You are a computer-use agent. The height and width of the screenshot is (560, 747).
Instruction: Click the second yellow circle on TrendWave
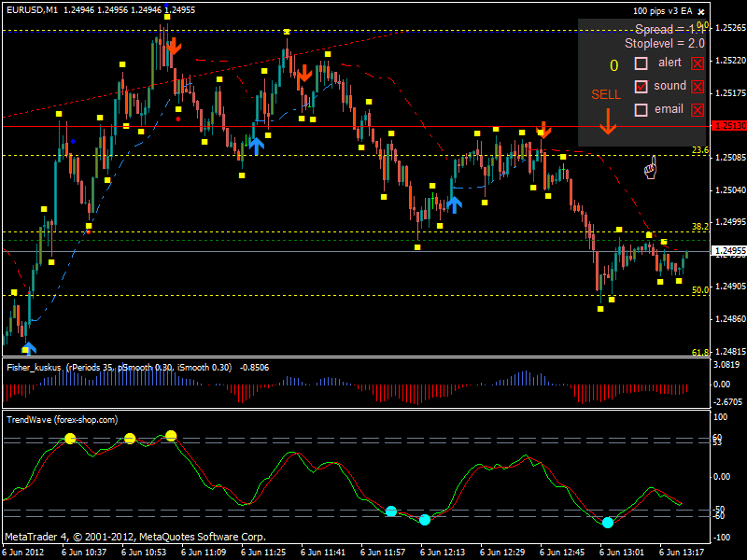click(x=130, y=439)
